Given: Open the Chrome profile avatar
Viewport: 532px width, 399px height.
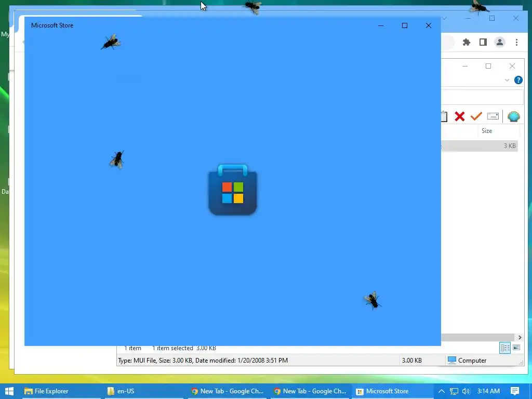Looking at the screenshot, I should click(500, 42).
